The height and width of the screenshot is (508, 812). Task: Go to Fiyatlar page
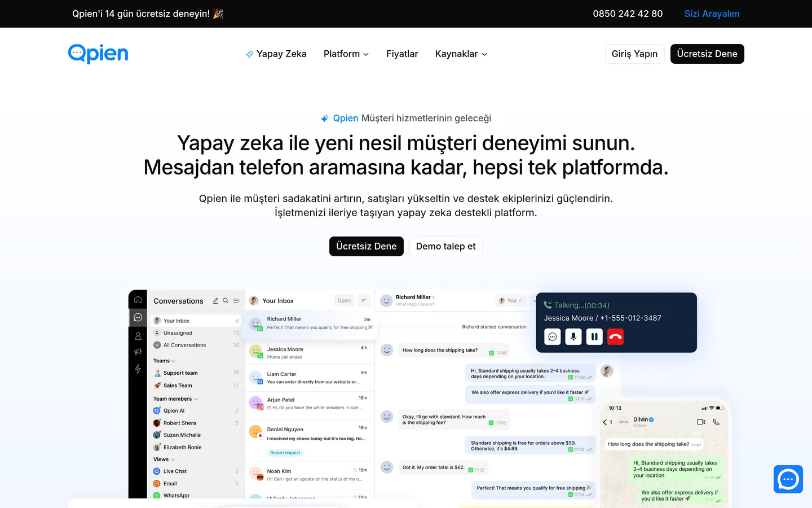point(402,54)
